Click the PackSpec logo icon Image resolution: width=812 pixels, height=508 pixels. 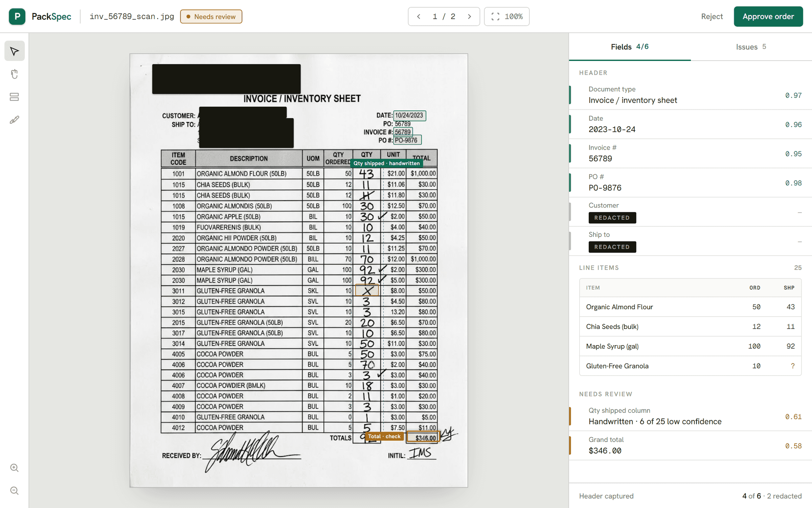pyautogui.click(x=17, y=16)
